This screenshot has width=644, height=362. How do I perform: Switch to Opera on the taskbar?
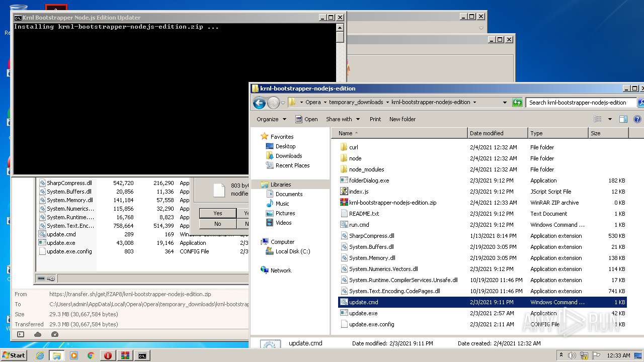(x=108, y=355)
